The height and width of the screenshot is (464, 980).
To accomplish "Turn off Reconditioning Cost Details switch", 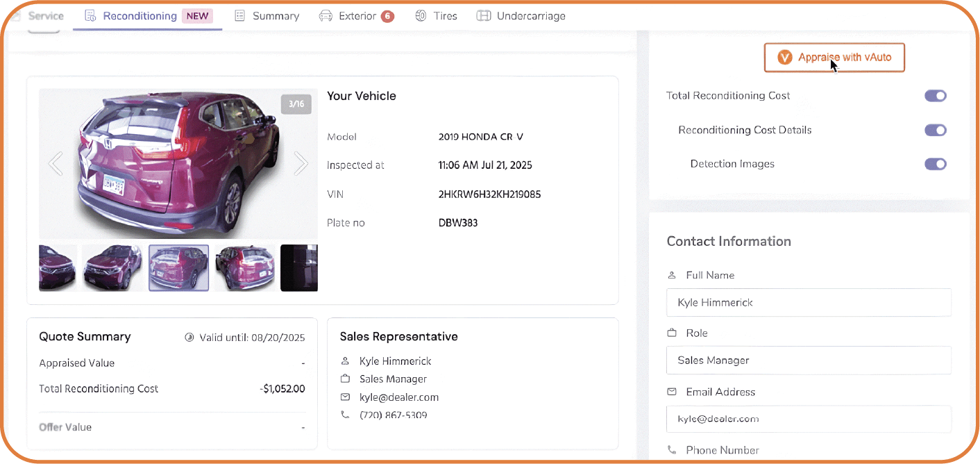I will (935, 130).
